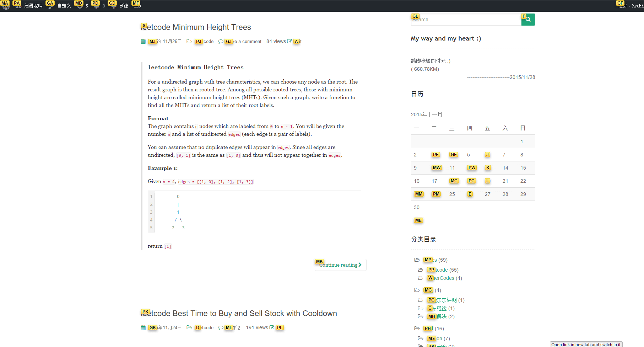Focus the Search... input field
The height and width of the screenshot is (347, 644).
click(x=466, y=20)
